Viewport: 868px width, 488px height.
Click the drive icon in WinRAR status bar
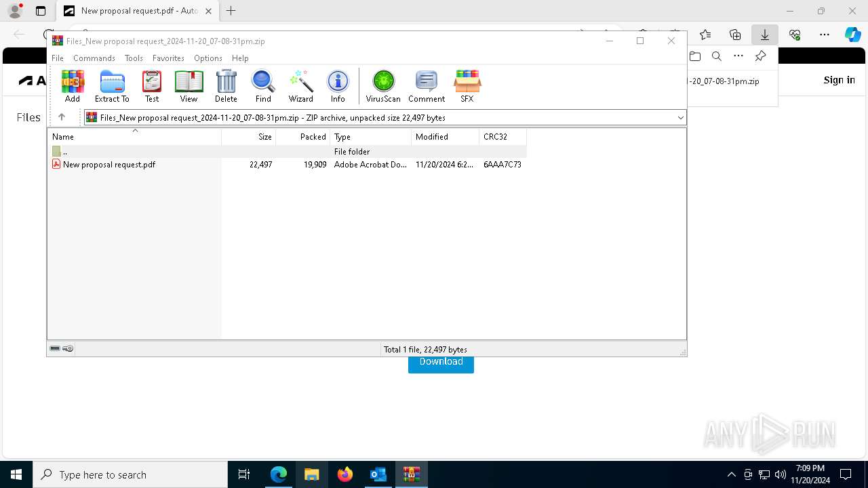[x=55, y=348]
